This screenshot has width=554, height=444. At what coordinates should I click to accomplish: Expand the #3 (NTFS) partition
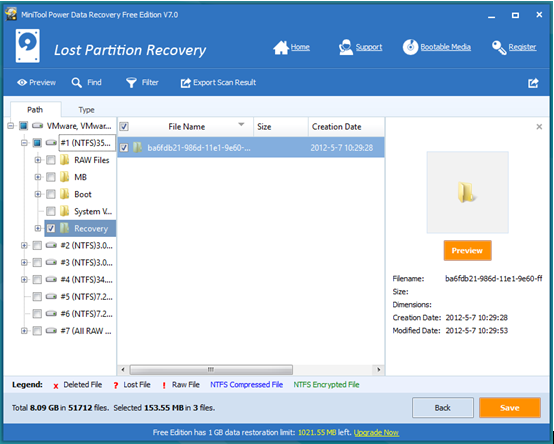24,262
